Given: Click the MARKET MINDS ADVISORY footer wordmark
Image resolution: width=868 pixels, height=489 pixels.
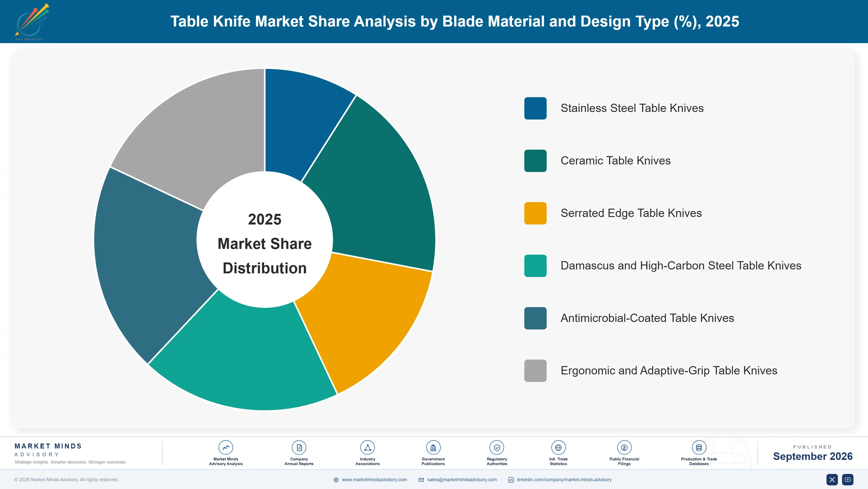Looking at the screenshot, I should pos(48,450).
